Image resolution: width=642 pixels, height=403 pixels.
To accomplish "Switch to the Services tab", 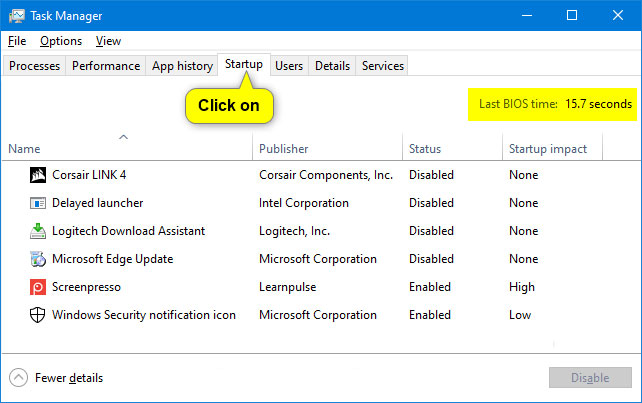I will (x=383, y=66).
